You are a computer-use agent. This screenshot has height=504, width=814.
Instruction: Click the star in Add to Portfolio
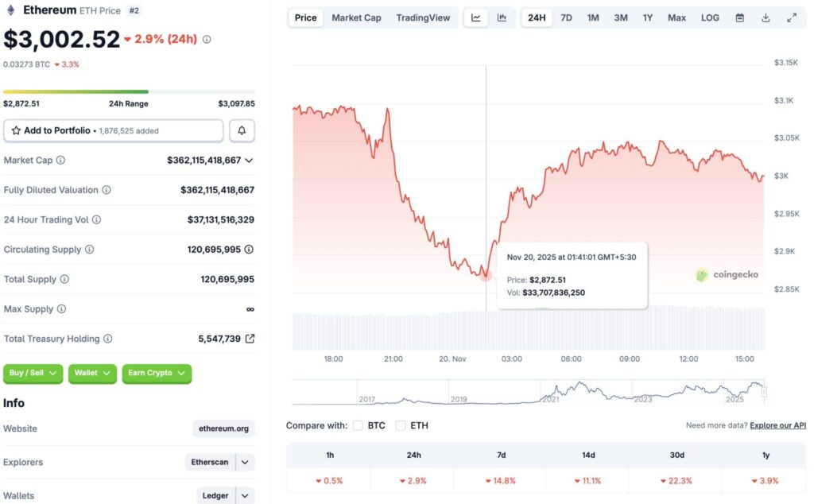pyautogui.click(x=17, y=130)
